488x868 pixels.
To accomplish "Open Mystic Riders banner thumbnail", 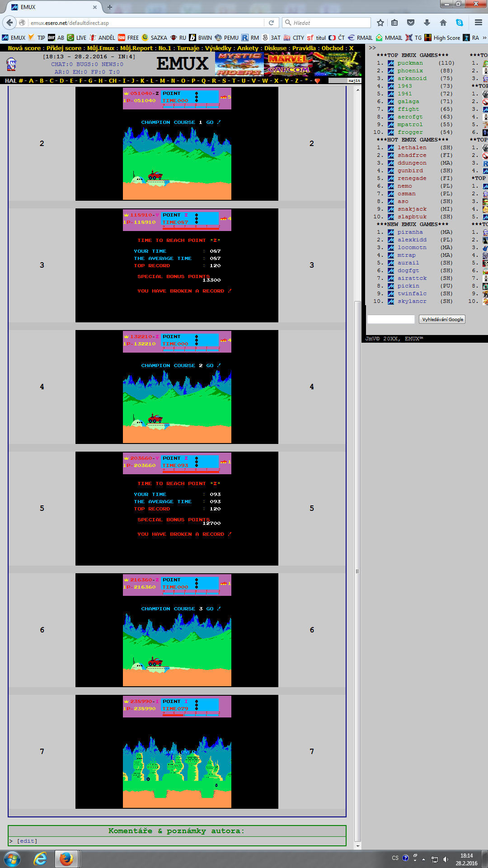I will coord(239,64).
